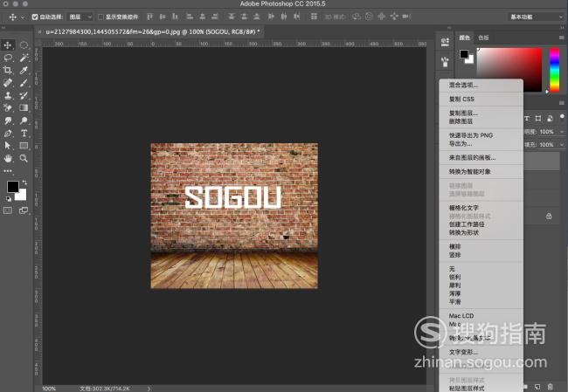Filter layers by shape layers
Screen dimensions: 568x392
coord(538,119)
